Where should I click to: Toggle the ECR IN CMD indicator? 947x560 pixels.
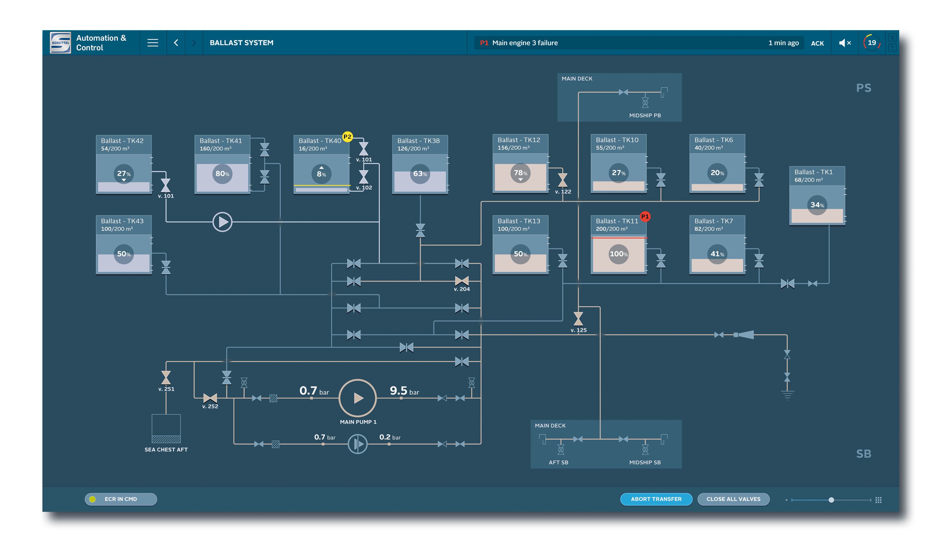click(x=121, y=499)
